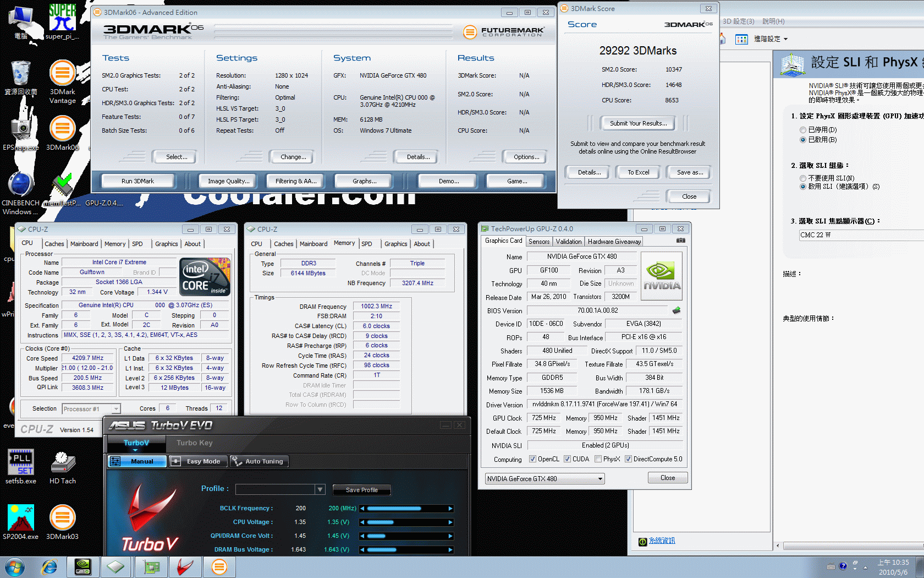Switch to Sensors tab in GPU-Z

click(x=539, y=242)
